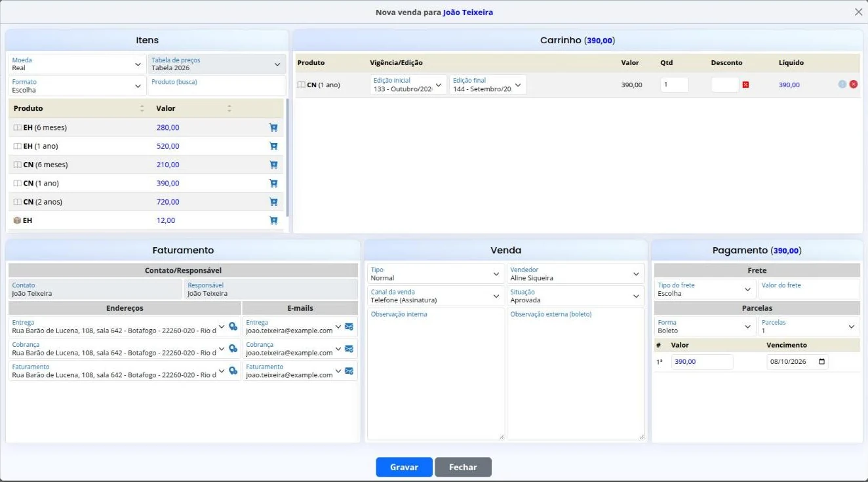Viewport: 868px width, 482px height.
Task: Sort the Itens list by Produto column
Action: (142, 108)
